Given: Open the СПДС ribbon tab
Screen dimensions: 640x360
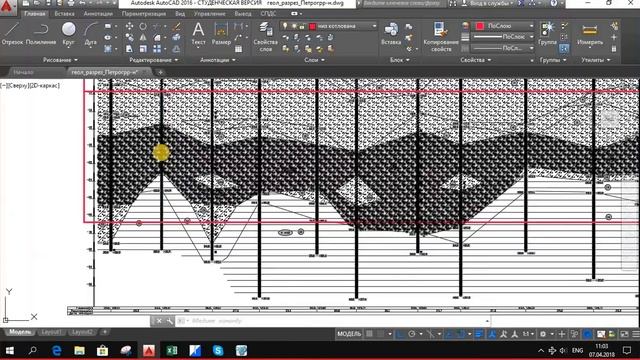Looking at the screenshot, I should [268, 13].
